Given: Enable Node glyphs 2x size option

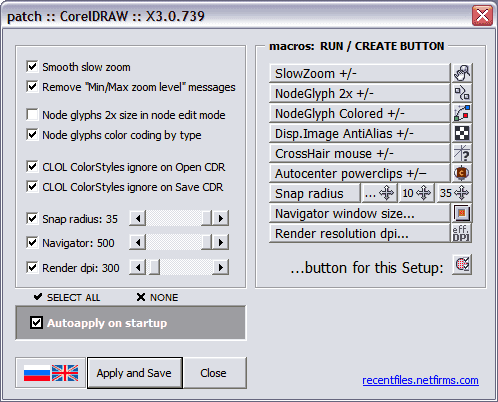Looking at the screenshot, I should pos(32,115).
